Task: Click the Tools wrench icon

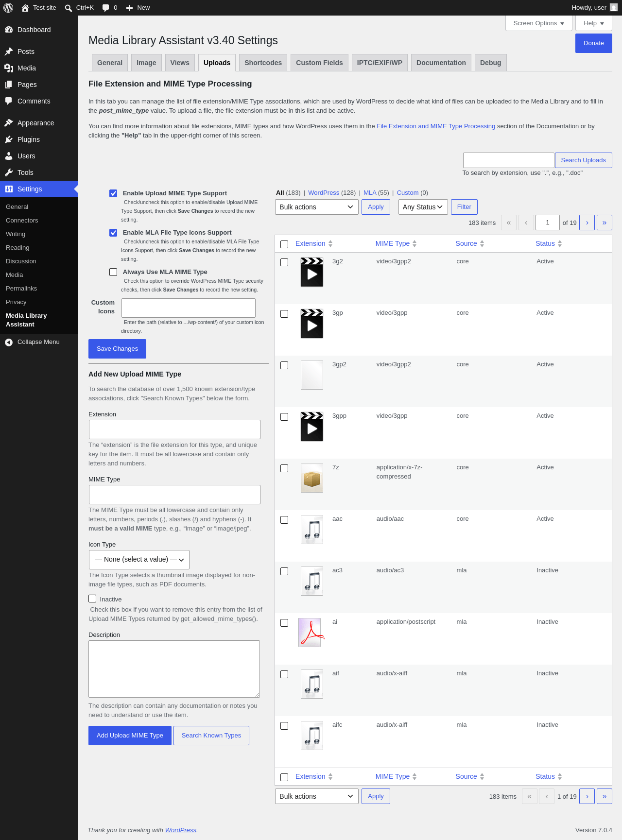Action: click(x=9, y=172)
